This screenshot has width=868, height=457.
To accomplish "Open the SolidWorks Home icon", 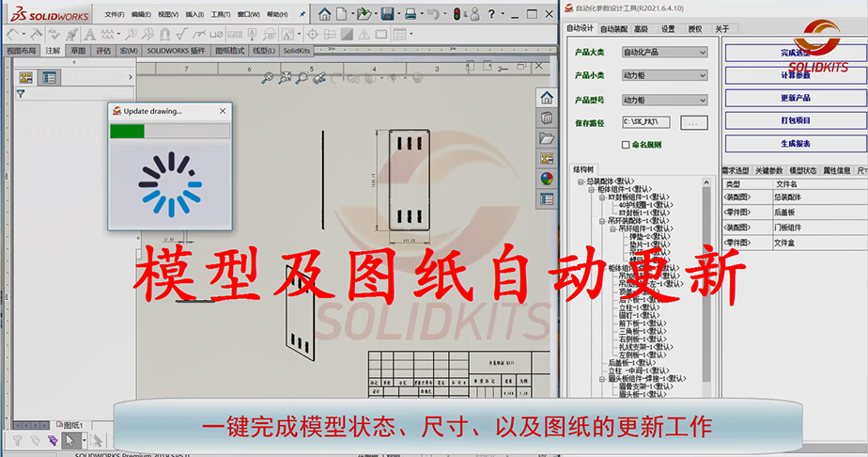I will click(324, 14).
